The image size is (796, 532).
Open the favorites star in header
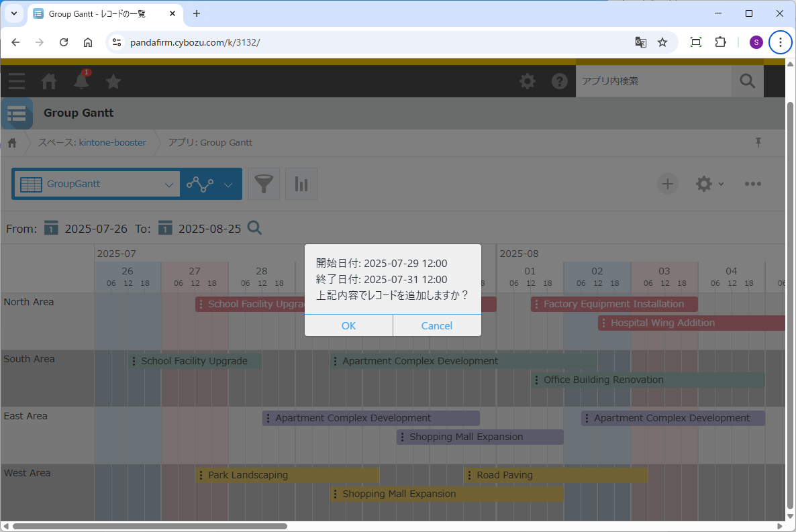113,81
